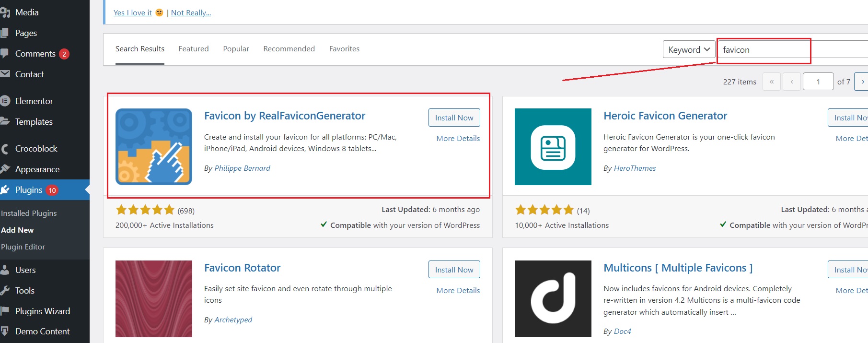Go to next results page arrow
Image resolution: width=868 pixels, height=343 pixels.
point(862,82)
